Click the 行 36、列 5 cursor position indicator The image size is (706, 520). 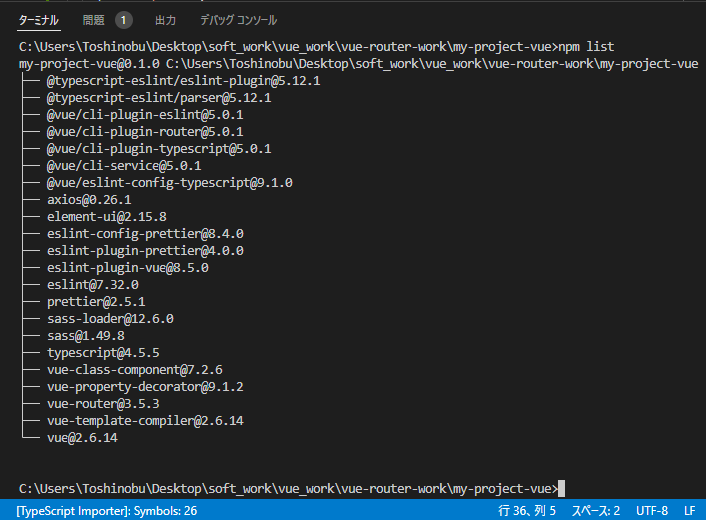pos(527,511)
